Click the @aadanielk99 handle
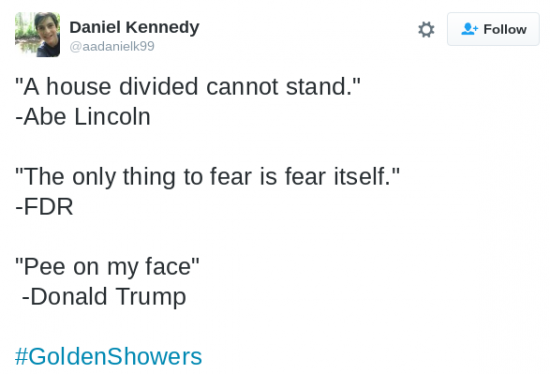 pos(112,46)
